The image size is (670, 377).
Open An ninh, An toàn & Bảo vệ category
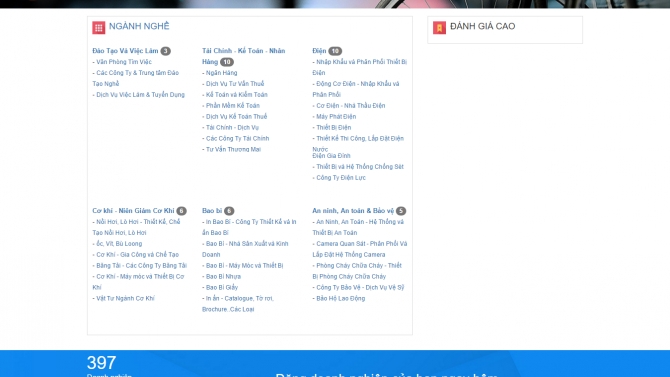[353, 211]
